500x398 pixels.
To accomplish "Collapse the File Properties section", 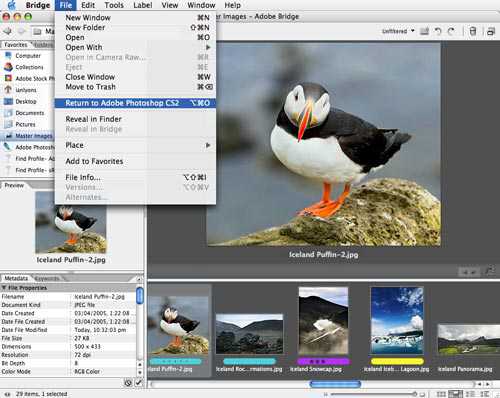I will [x=4, y=288].
